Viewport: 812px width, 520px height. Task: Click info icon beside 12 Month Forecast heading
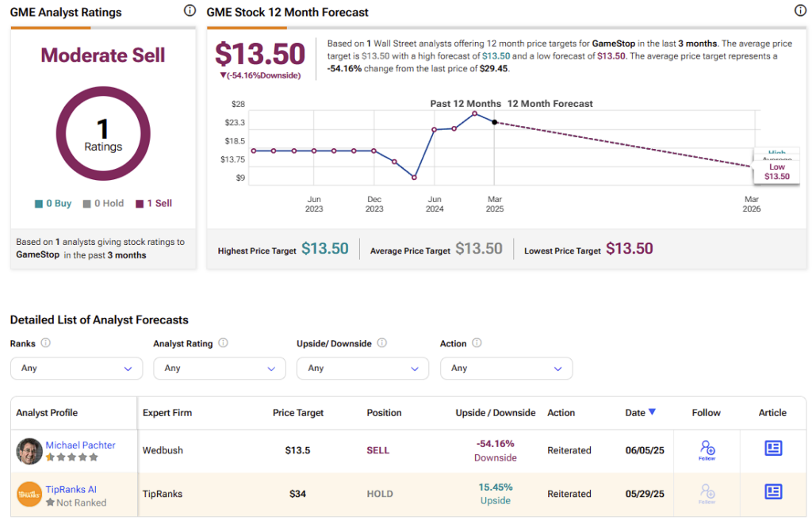(800, 10)
